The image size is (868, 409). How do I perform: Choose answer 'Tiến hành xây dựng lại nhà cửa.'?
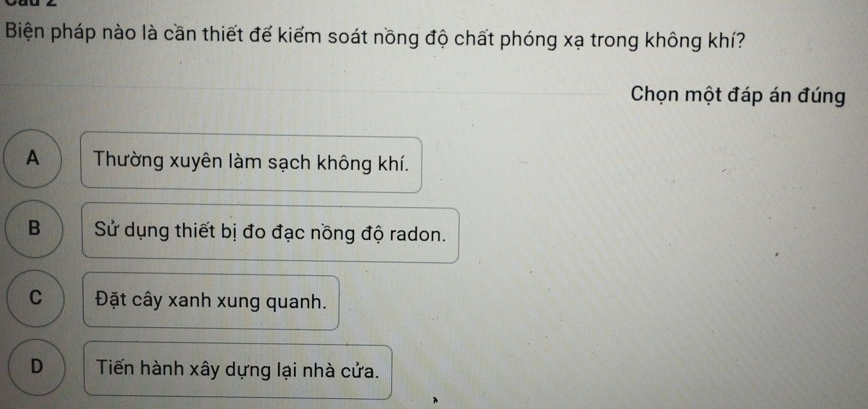(238, 371)
